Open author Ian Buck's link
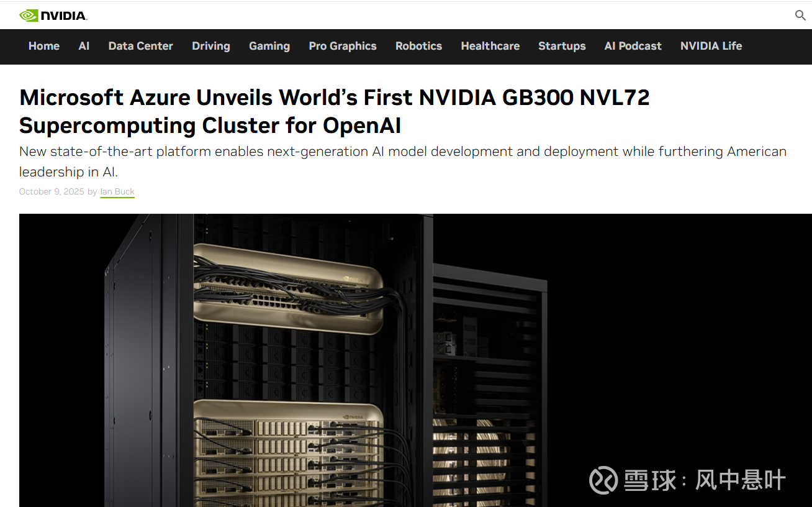The image size is (812, 507). click(x=117, y=191)
